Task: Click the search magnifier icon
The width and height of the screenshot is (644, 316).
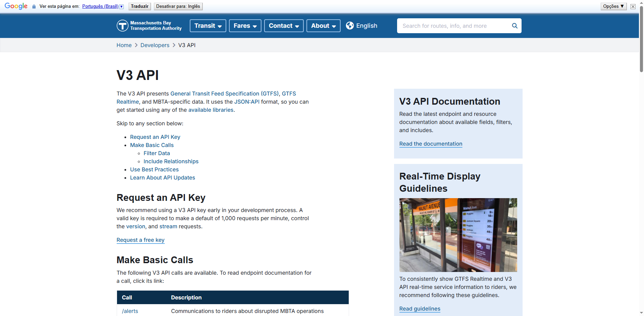Action: (514, 26)
